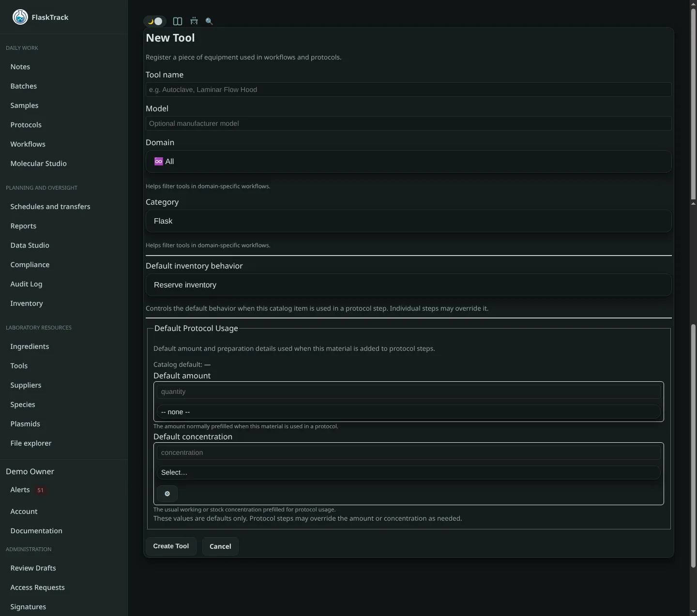The image size is (697, 616).
Task: Open Compliance page
Action: click(x=30, y=265)
